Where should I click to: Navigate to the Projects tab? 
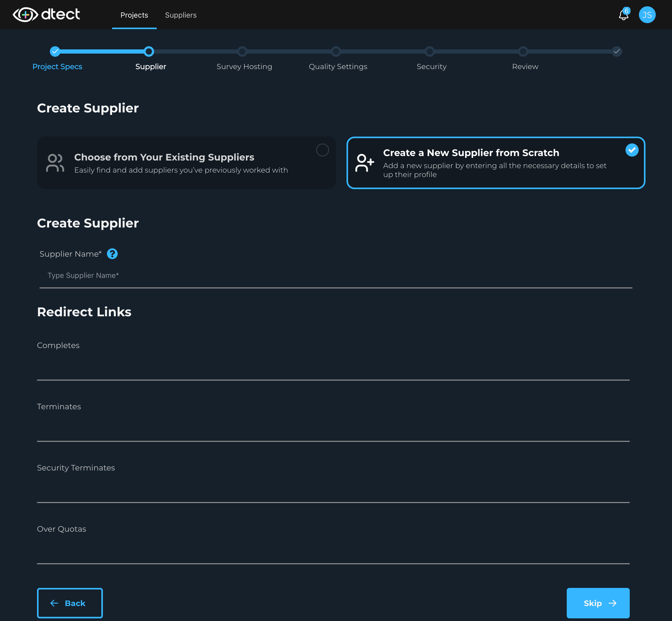pos(134,15)
